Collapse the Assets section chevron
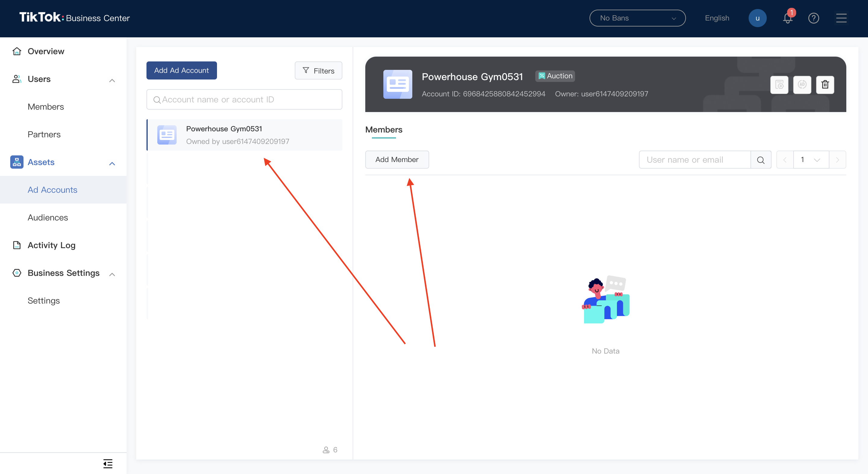 tap(112, 164)
